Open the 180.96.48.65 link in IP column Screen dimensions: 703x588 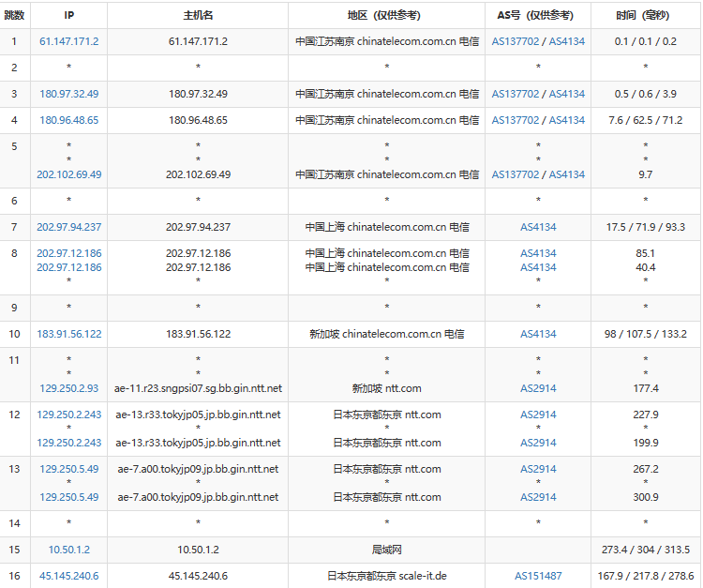click(69, 120)
